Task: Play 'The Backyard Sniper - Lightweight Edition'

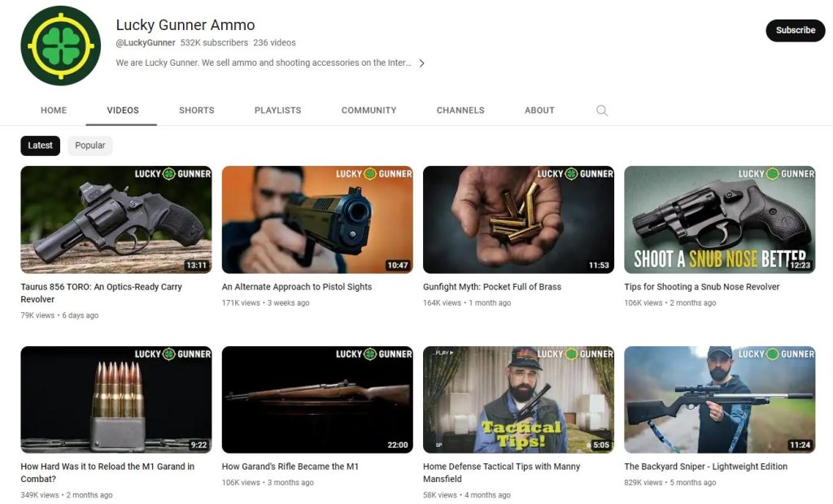Action: [x=719, y=398]
